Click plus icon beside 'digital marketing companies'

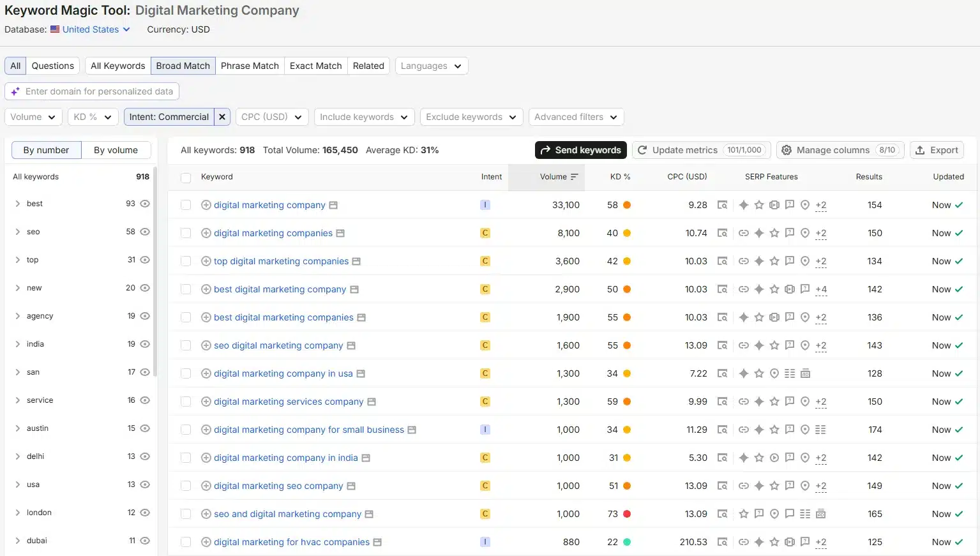click(206, 233)
